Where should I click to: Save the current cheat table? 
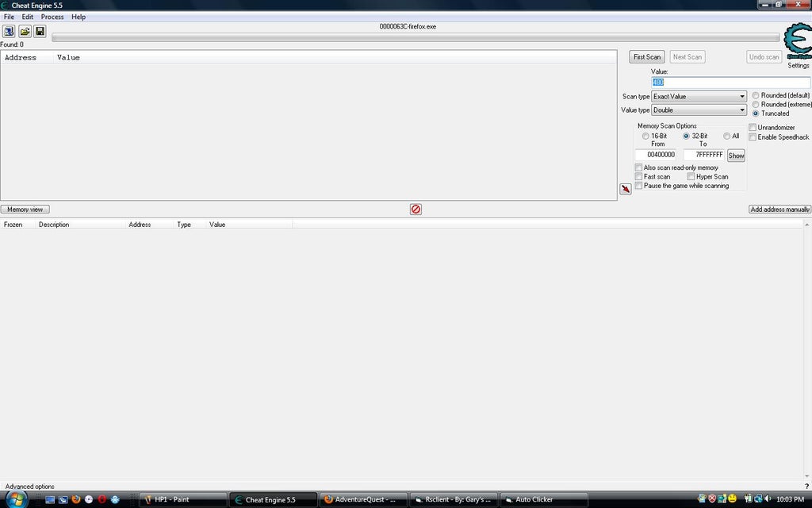pyautogui.click(x=40, y=31)
